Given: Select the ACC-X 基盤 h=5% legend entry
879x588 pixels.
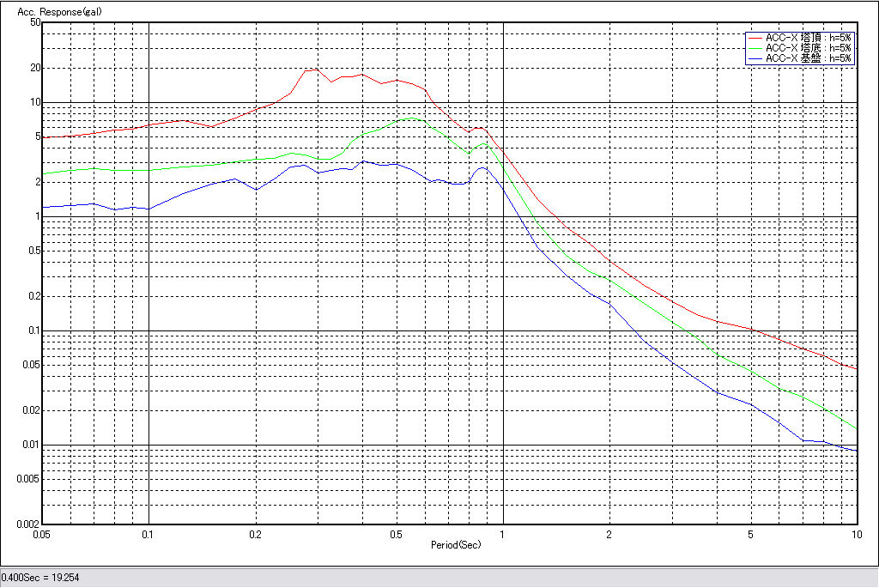Looking at the screenshot, I should tap(809, 58).
